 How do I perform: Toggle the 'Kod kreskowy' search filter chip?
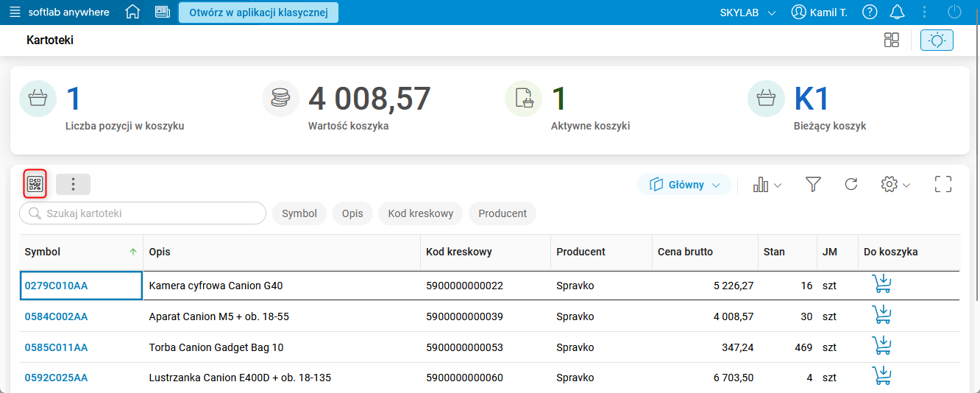click(x=420, y=213)
